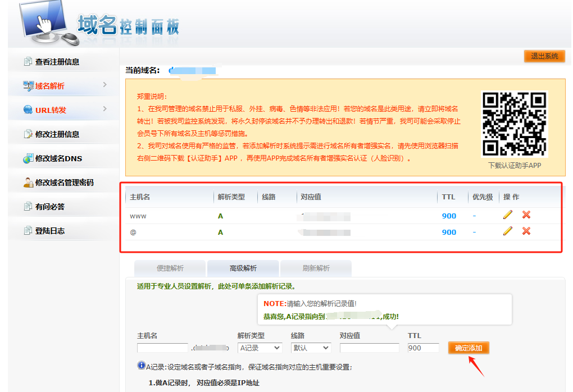The height and width of the screenshot is (392, 573).
Task: Click the A record type in www row
Action: coord(220,216)
